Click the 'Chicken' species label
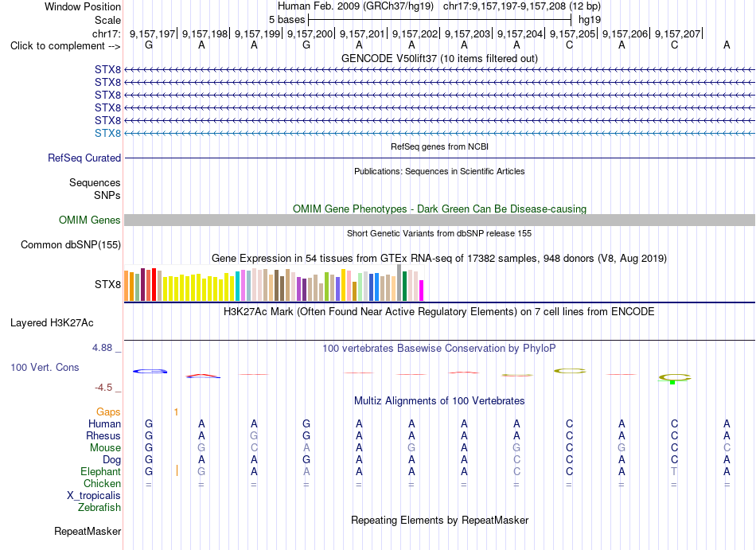 click(x=102, y=483)
